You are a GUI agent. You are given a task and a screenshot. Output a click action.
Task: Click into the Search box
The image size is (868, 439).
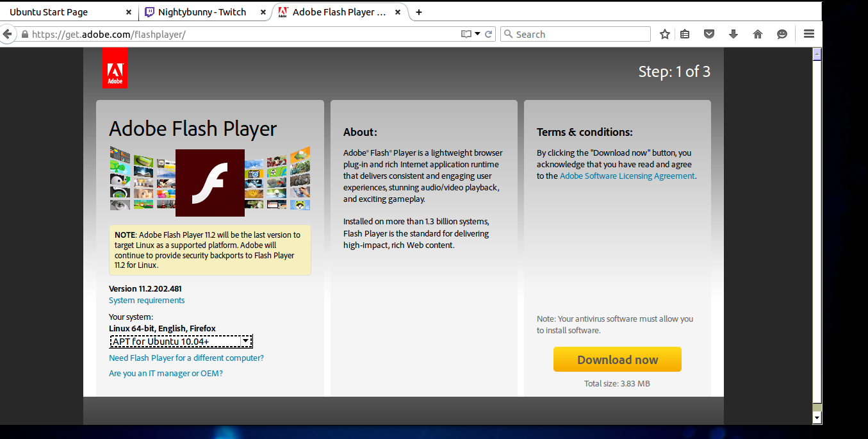coord(575,34)
